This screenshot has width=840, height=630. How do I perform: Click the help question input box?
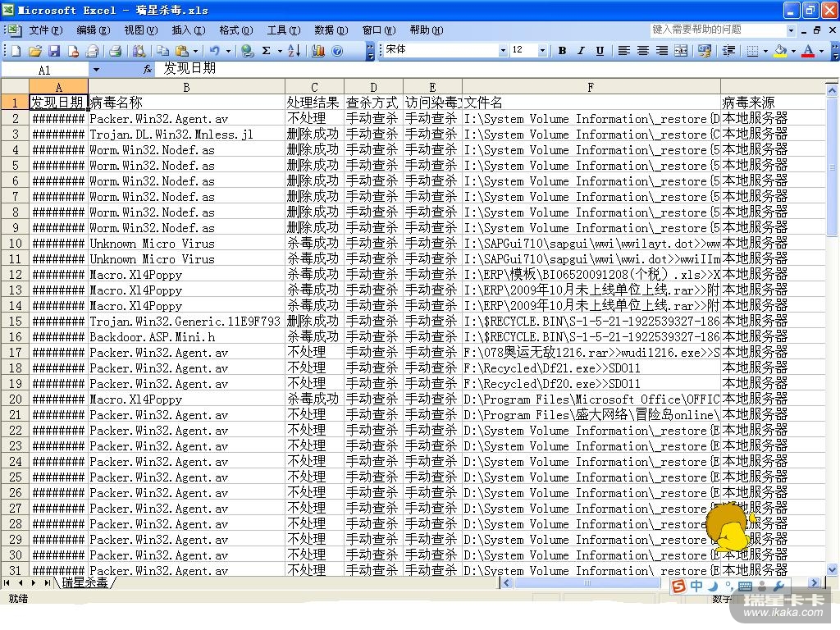717,30
